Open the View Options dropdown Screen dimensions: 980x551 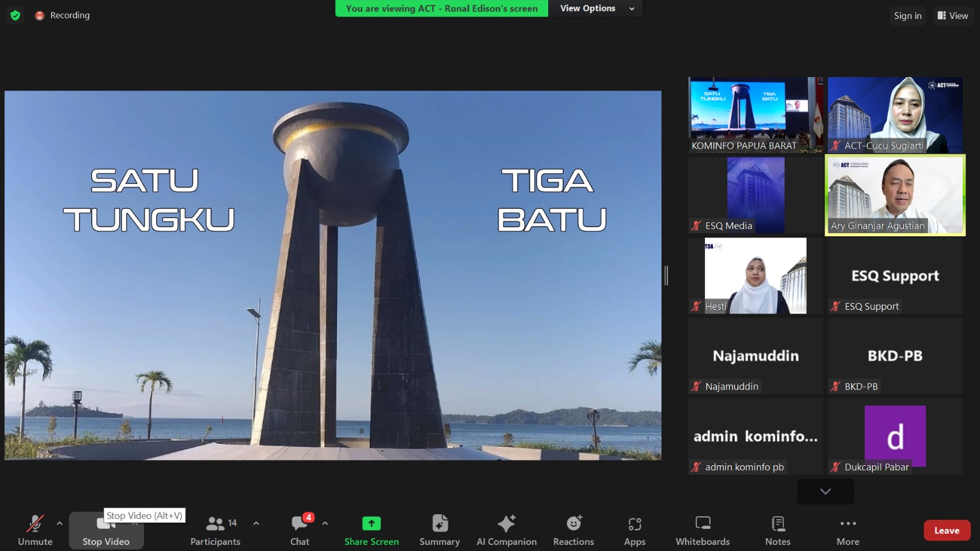[x=597, y=9]
